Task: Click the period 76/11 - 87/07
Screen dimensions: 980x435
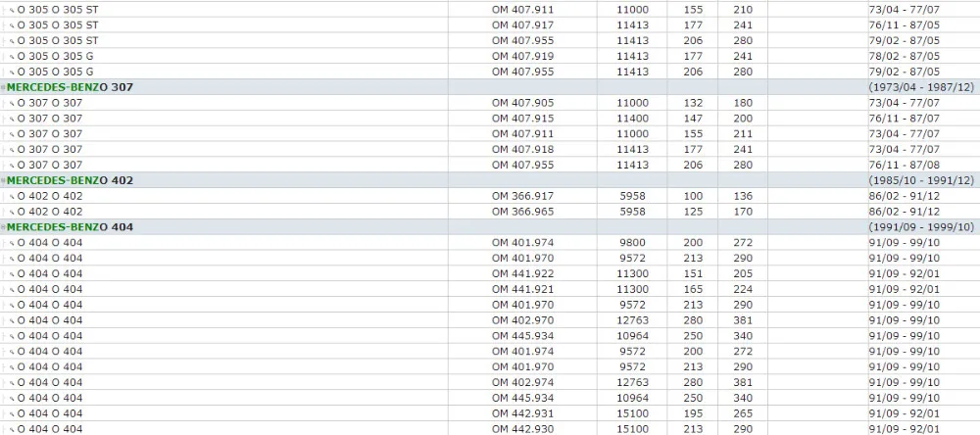Action: point(905,119)
